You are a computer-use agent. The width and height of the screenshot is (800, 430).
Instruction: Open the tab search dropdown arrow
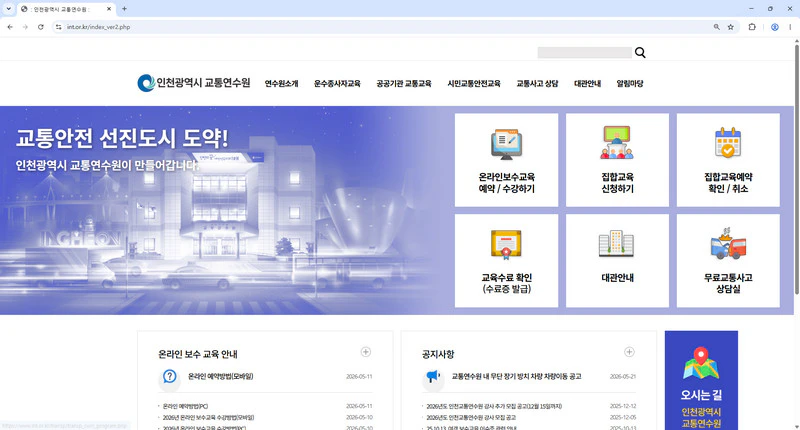tap(8, 9)
